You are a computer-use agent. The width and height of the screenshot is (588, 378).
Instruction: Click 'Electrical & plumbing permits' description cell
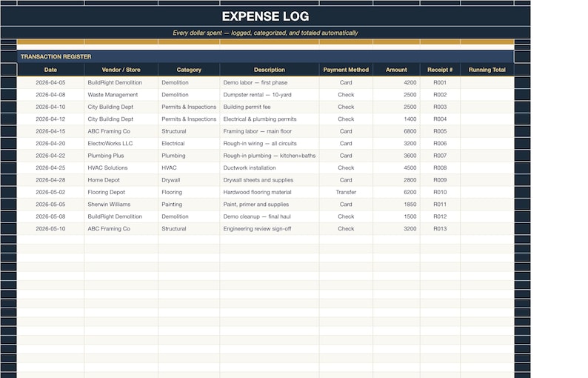point(270,119)
